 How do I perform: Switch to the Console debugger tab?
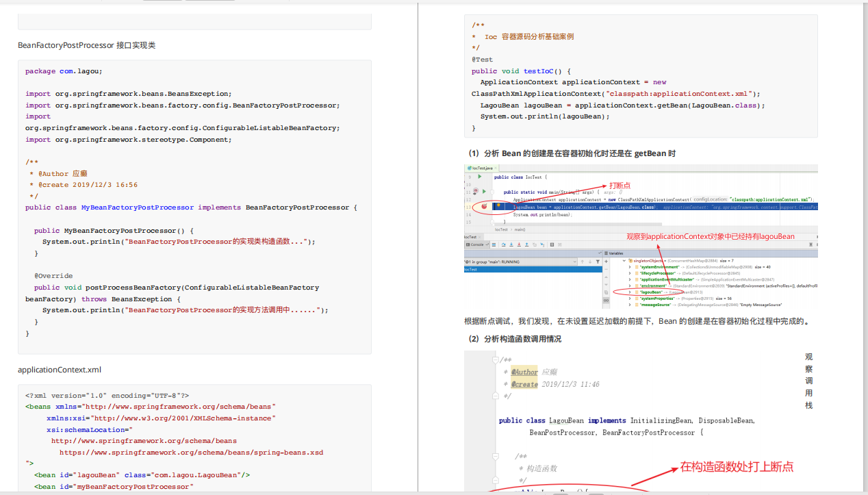coord(476,244)
